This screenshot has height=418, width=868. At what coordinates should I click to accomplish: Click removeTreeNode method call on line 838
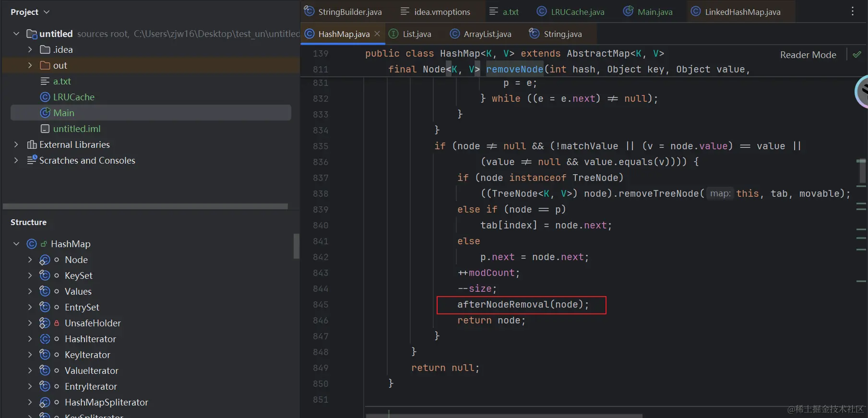click(x=659, y=193)
